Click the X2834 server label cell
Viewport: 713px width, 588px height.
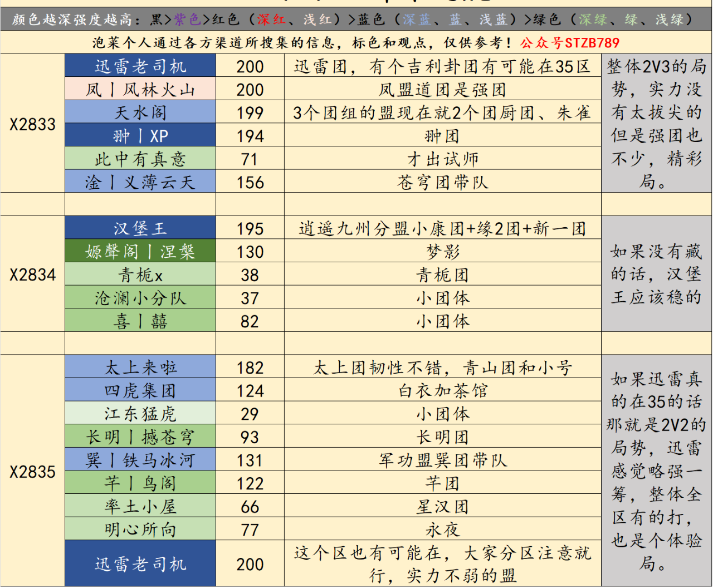tap(33, 275)
